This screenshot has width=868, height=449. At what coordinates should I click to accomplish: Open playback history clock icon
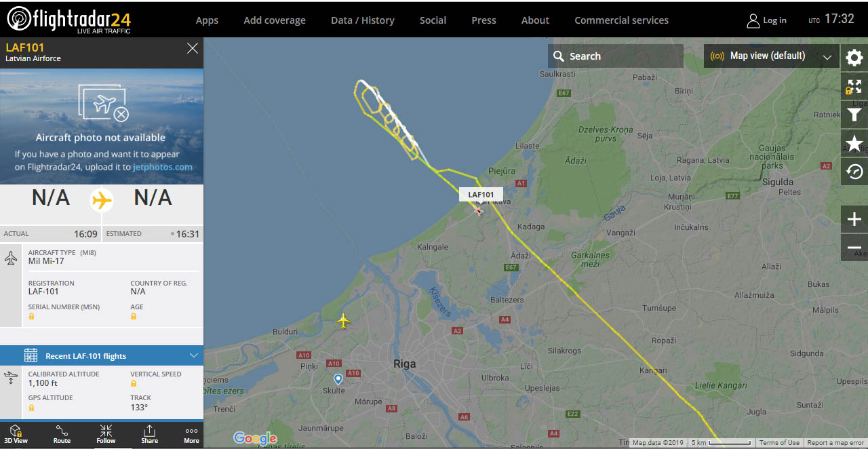(x=854, y=172)
